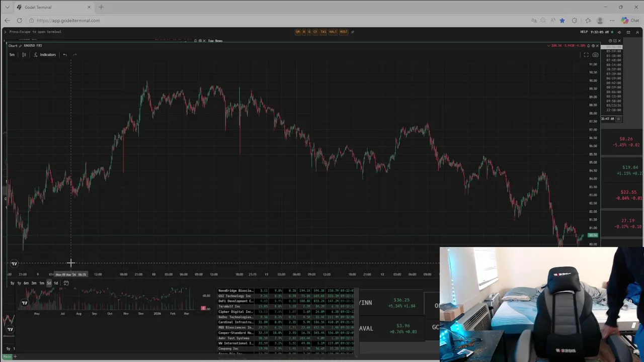
Task: Click the Cardinal Infrastru... row
Action: pyautogui.click(x=286, y=322)
